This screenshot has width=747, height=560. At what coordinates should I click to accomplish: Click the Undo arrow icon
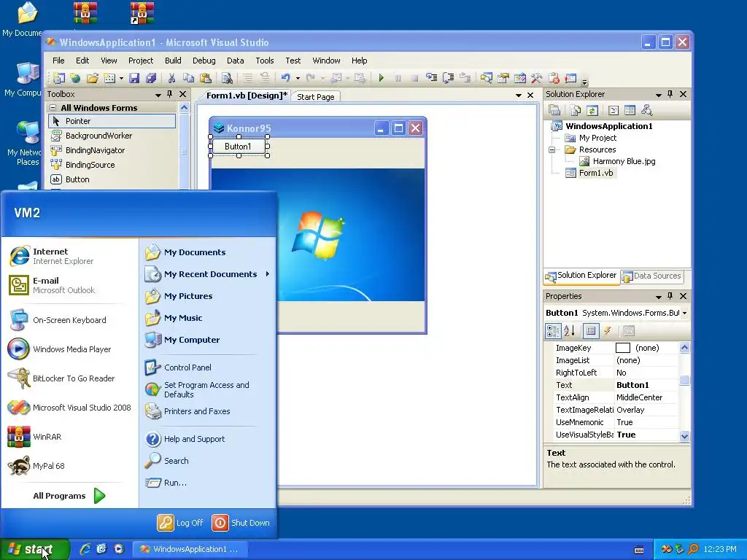(286, 78)
